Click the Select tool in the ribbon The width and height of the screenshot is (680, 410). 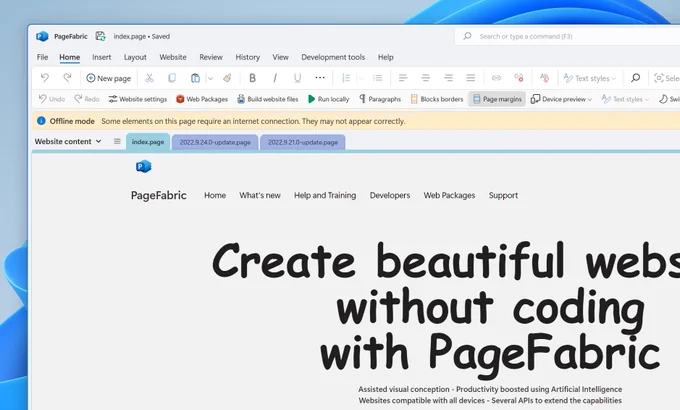pos(667,78)
